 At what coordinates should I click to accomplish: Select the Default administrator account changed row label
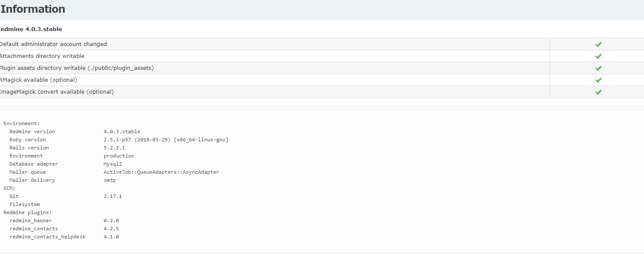point(53,44)
